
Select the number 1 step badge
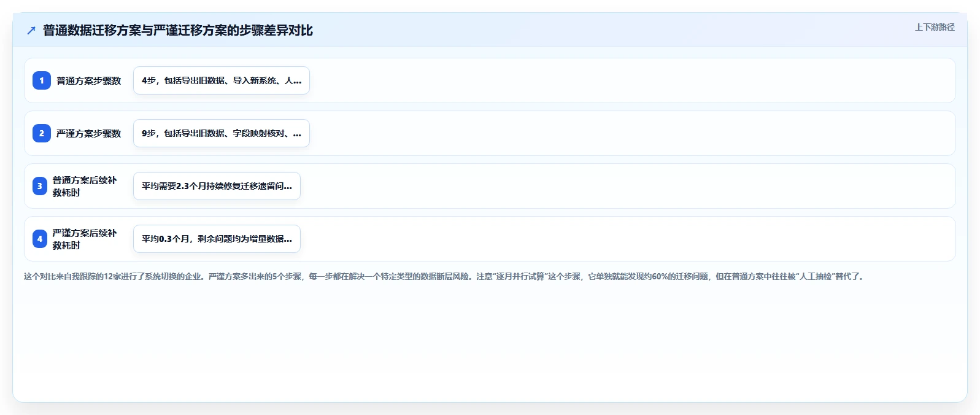click(42, 80)
